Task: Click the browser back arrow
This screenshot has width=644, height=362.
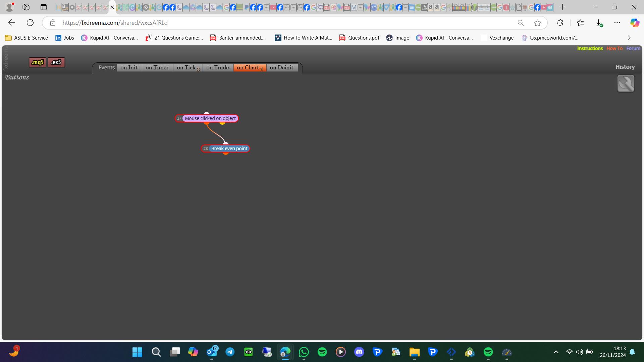Action: pyautogui.click(x=12, y=23)
